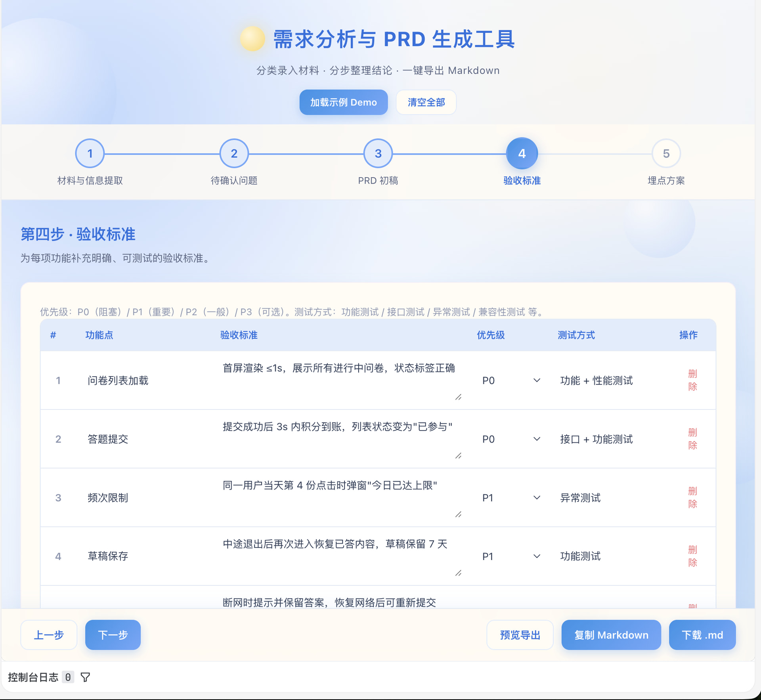This screenshot has width=761, height=700.
Task: Jump to step 5 埋点方案 circle
Action: click(x=666, y=153)
